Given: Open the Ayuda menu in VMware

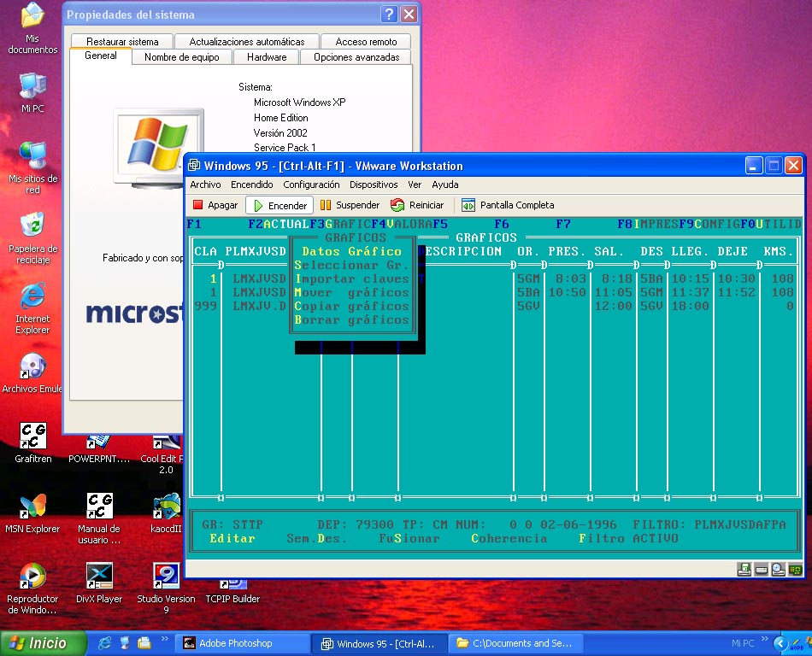Looking at the screenshot, I should 444,184.
